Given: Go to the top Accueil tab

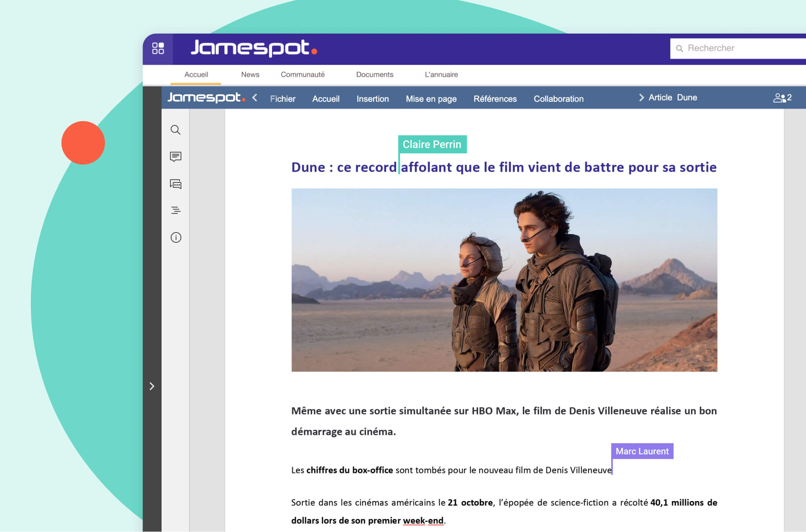Looking at the screenshot, I should click(196, 75).
